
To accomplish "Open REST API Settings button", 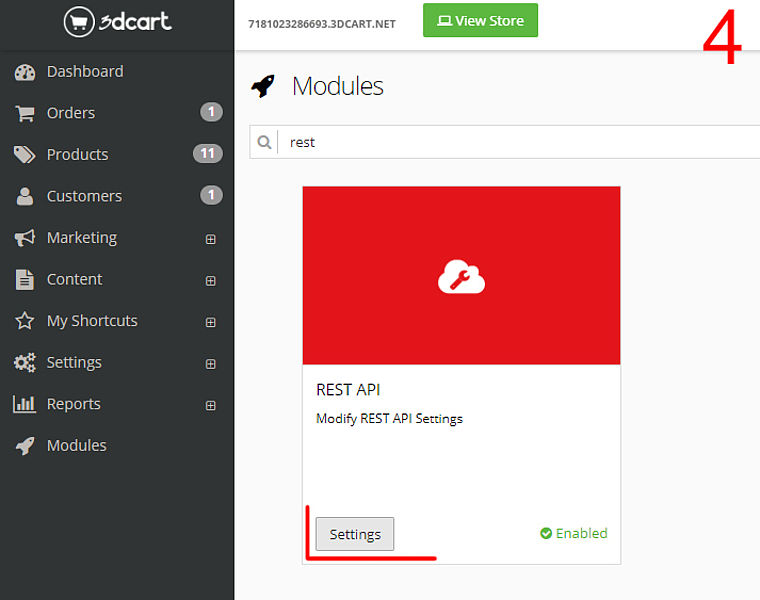I will coord(355,534).
